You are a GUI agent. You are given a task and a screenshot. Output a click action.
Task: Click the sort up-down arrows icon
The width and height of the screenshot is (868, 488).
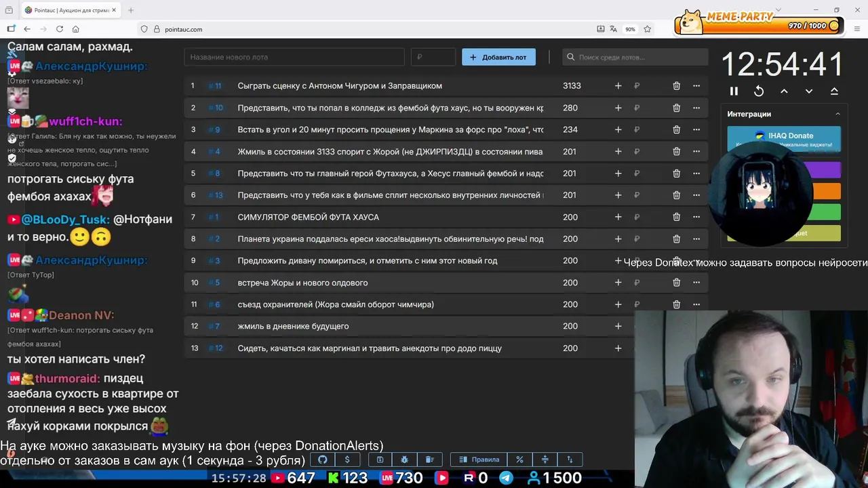[570, 460]
